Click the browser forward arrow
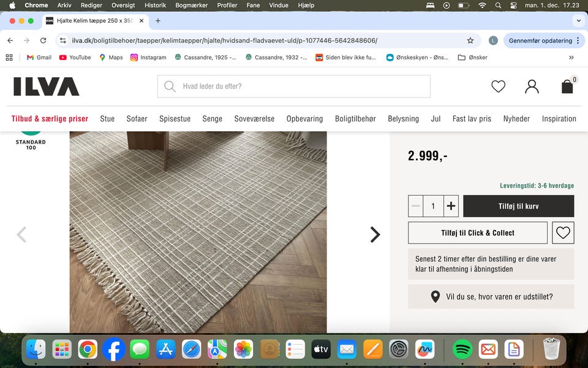588x368 pixels. (26, 40)
